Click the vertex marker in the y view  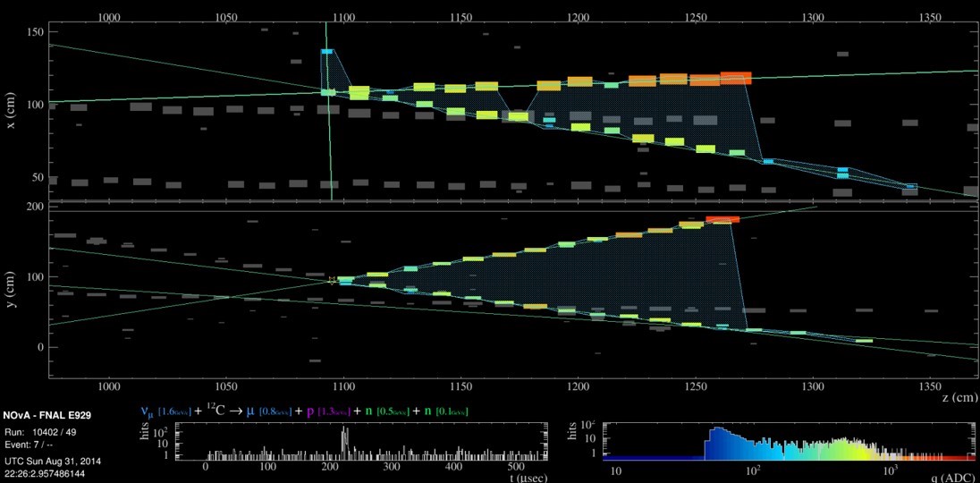click(333, 281)
